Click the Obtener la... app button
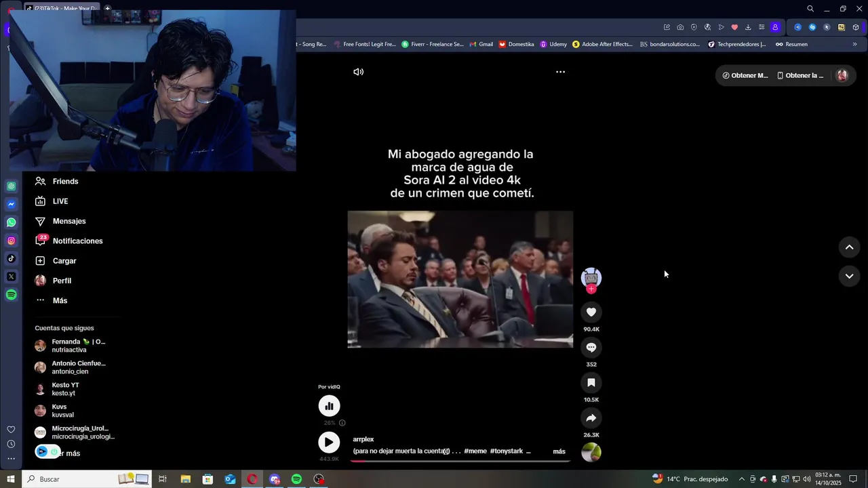The height and width of the screenshot is (488, 868). 800,75
